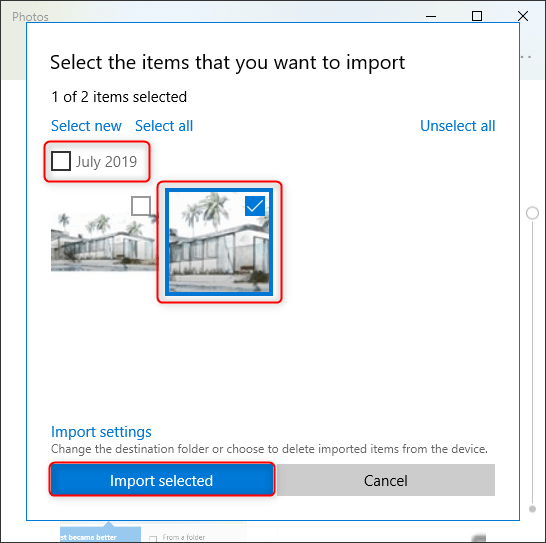Viewport: 546px width, 543px height.
Task: Maximize the Photos window
Action: pyautogui.click(x=477, y=16)
